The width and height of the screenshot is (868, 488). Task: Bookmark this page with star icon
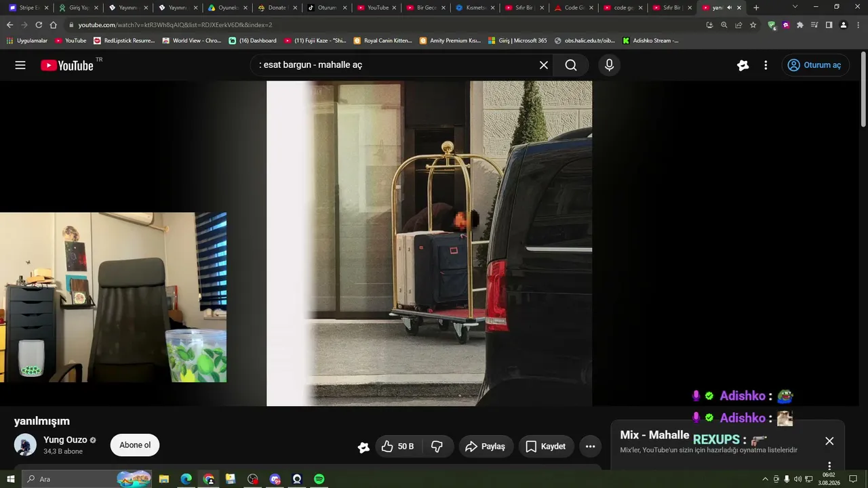pos(753,25)
